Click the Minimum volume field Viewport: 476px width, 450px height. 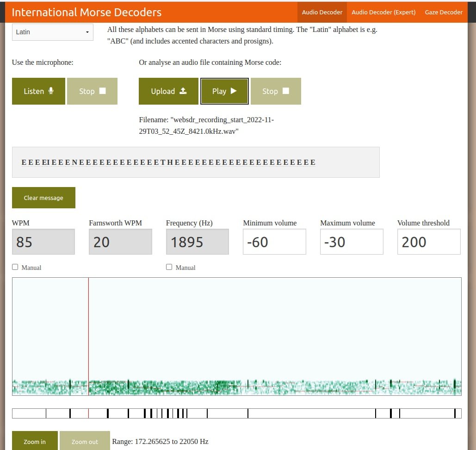(x=274, y=242)
